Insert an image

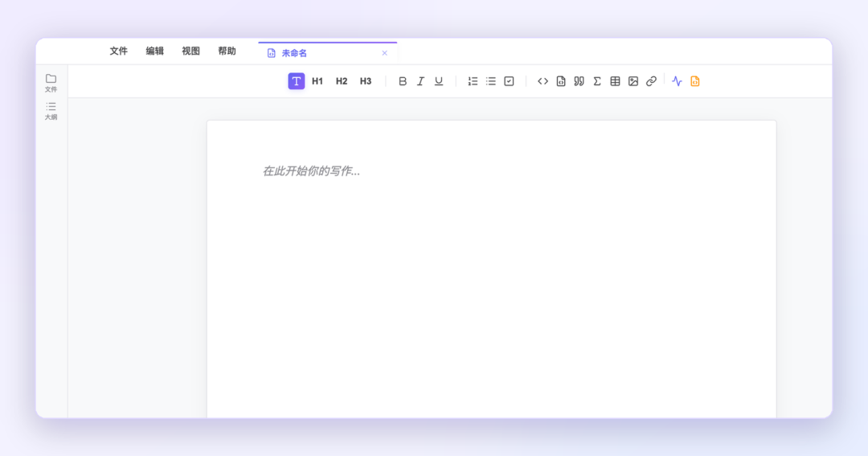[633, 81]
